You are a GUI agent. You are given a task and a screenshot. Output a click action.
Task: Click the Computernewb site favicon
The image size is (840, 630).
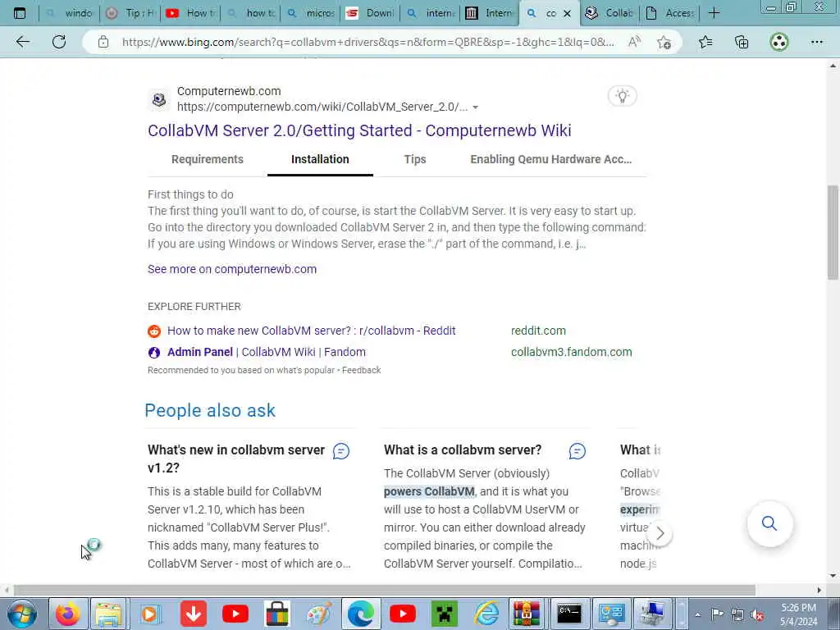(159, 99)
